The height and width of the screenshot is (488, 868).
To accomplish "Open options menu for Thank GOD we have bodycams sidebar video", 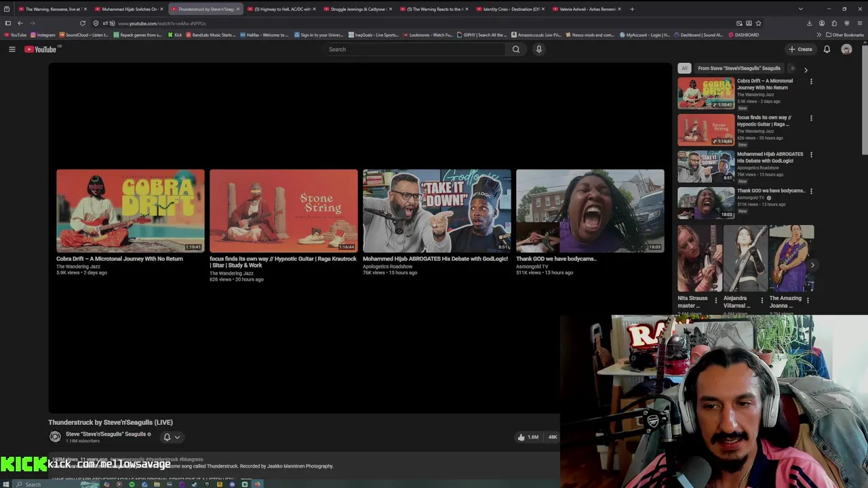I will (811, 191).
